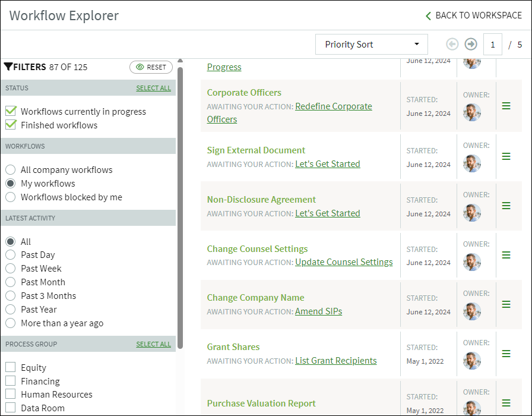532x416 pixels.
Task: Uncheck Workflows currently in progress
Action: 11,111
